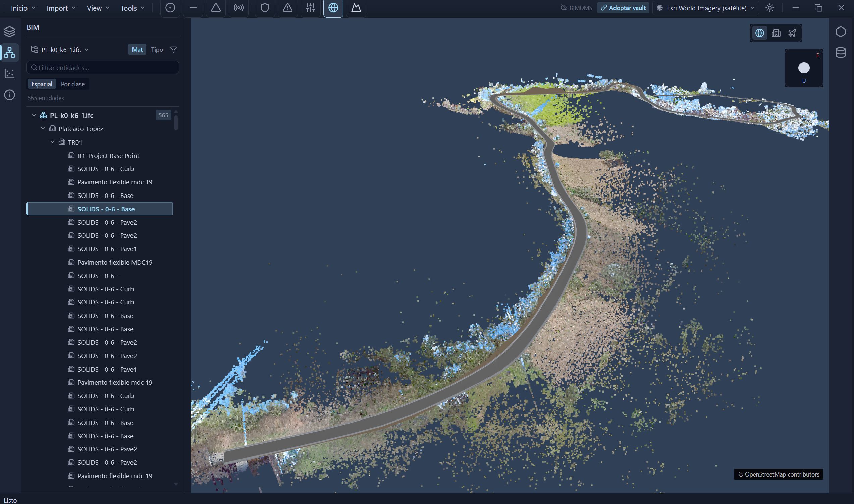Collapse the Plateado-Lopez tree node
The image size is (854, 504).
[x=43, y=128]
